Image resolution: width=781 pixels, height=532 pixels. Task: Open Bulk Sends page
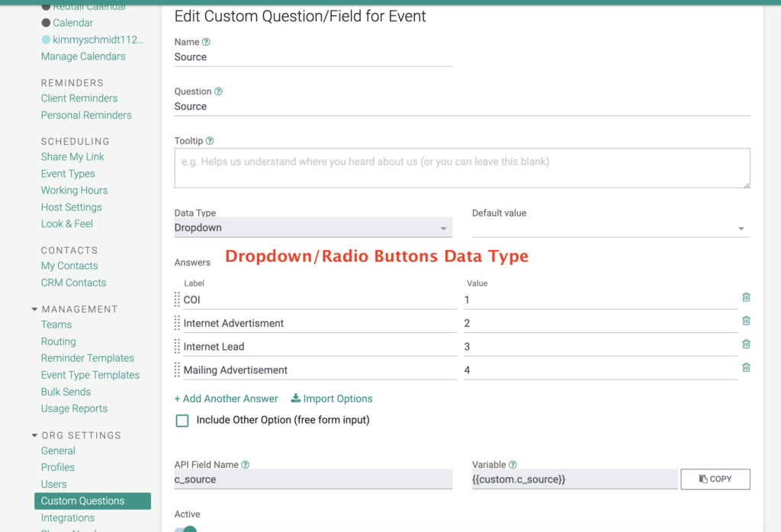pyautogui.click(x=66, y=392)
